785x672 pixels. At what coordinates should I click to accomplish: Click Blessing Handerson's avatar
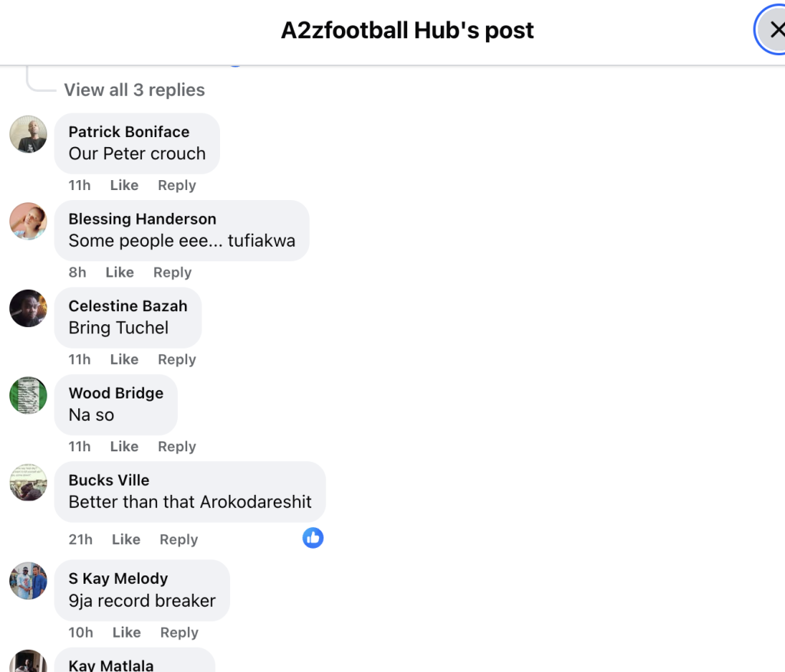point(28,221)
